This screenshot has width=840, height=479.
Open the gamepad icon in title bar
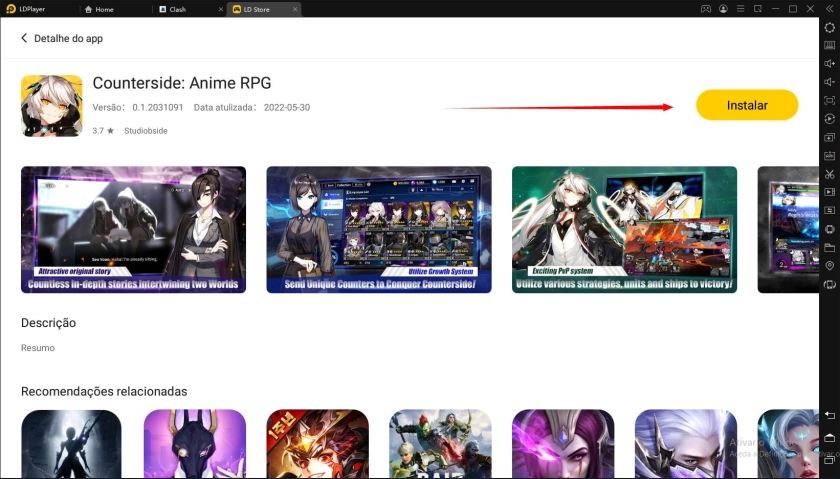tap(705, 9)
